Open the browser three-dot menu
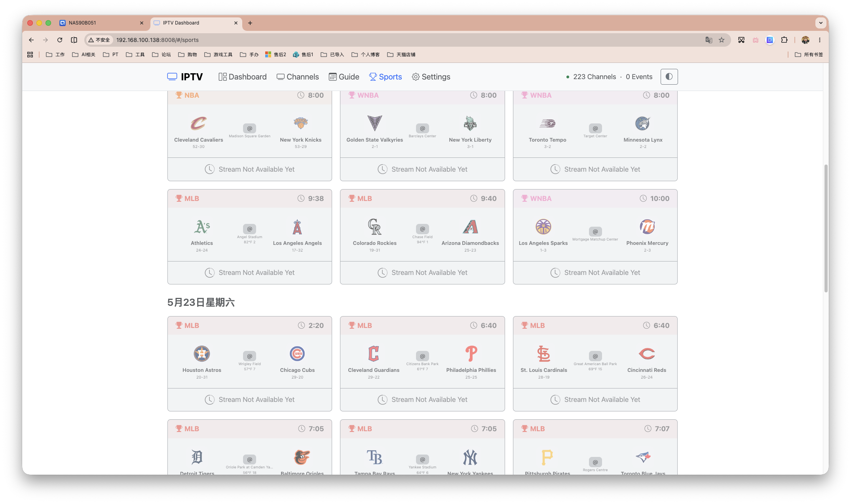 tap(820, 40)
